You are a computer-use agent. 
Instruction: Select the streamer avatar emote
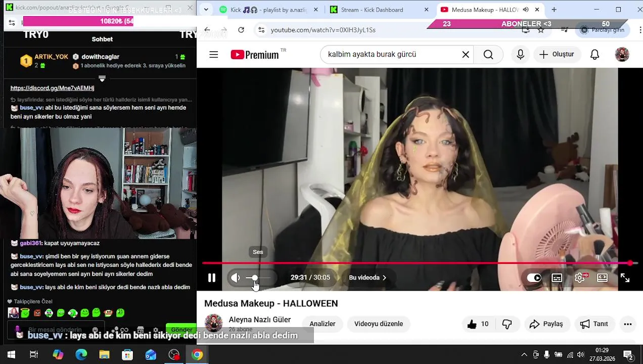pos(13,313)
